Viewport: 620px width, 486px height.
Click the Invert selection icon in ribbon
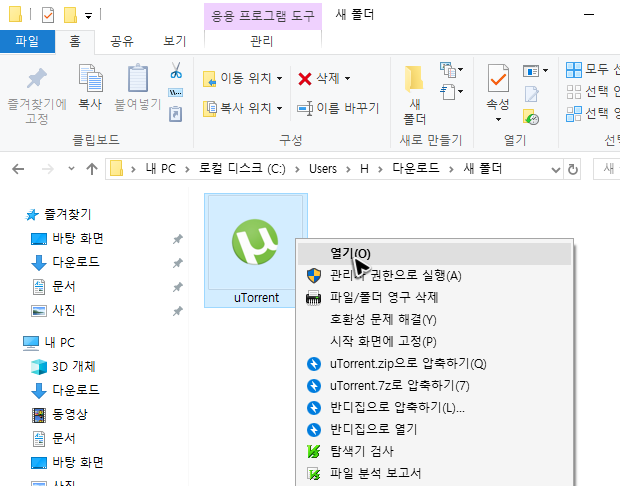coord(574,114)
